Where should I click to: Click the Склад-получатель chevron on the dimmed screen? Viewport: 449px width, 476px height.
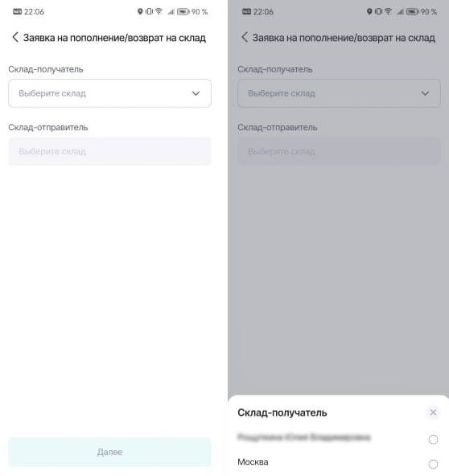[x=425, y=93]
